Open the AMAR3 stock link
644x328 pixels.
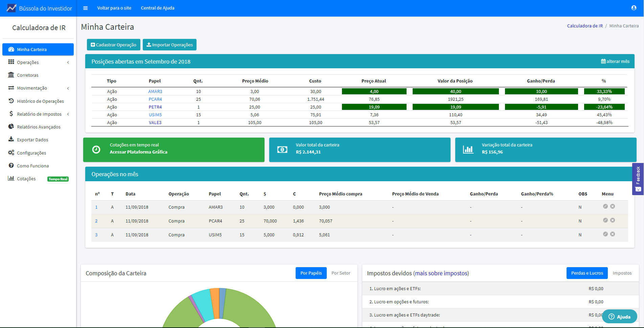point(155,91)
